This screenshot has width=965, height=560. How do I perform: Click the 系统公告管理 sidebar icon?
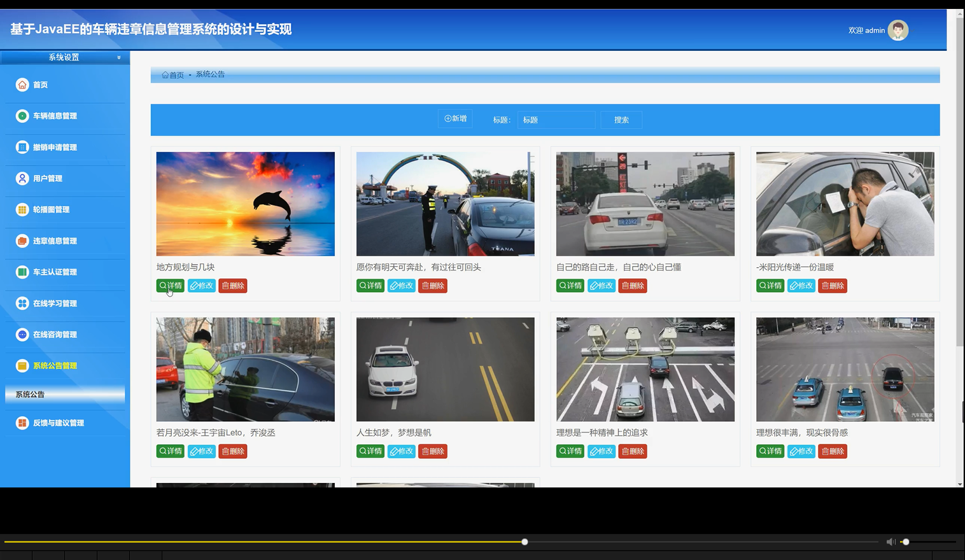click(x=22, y=365)
